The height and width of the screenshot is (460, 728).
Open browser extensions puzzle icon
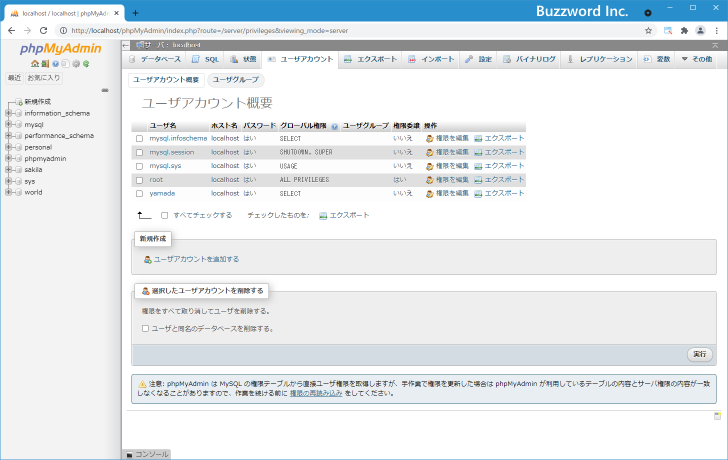684,31
